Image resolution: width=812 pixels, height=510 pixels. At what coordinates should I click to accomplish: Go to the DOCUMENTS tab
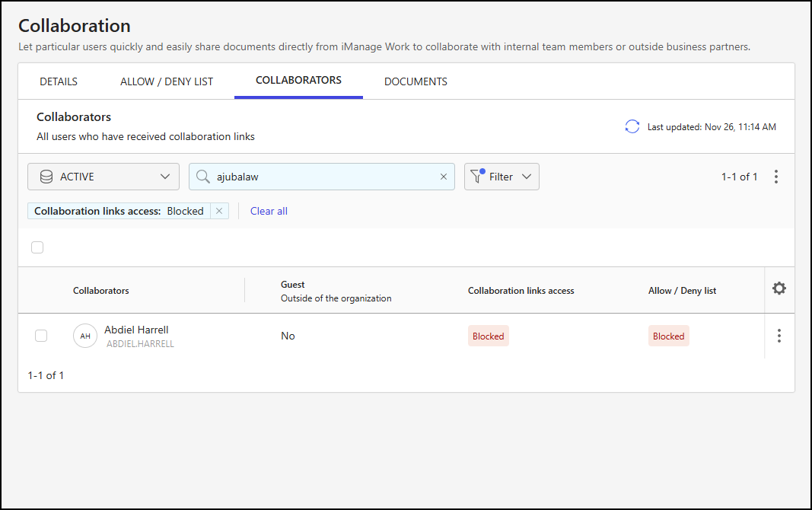click(x=416, y=81)
